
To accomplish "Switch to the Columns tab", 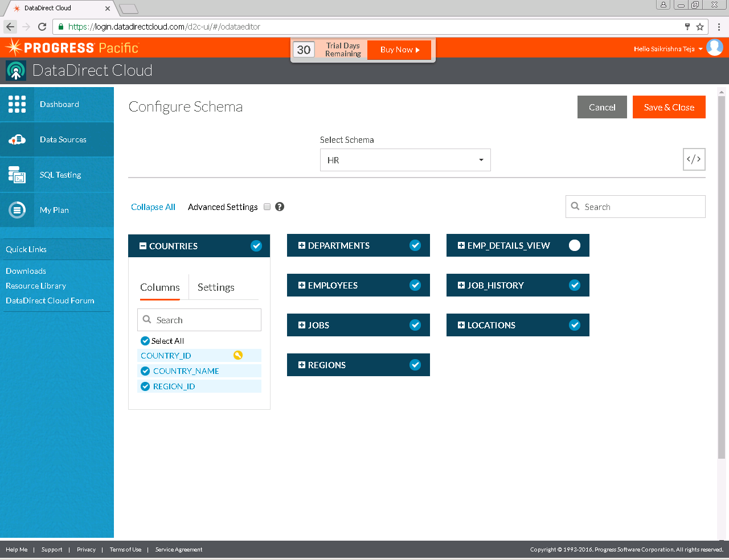I will click(160, 287).
